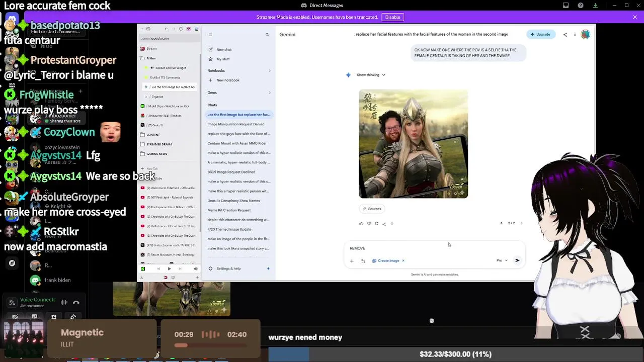Create a New notebook in Gemini
644x362 pixels.
(228, 80)
